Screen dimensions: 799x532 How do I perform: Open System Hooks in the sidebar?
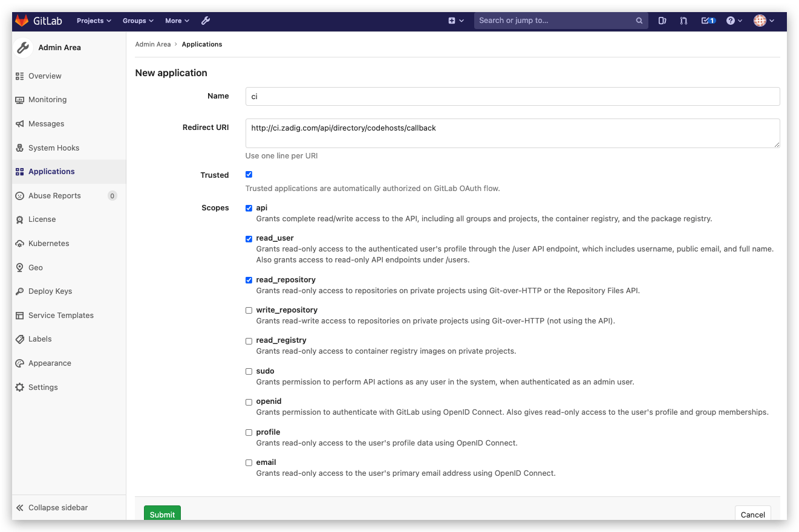point(69,148)
